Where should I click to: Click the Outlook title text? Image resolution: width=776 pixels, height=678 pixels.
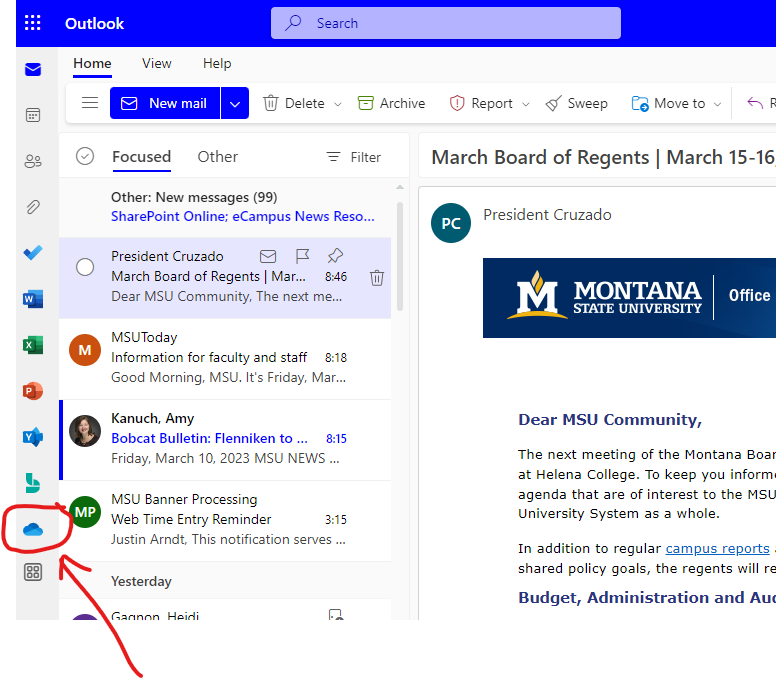tap(95, 23)
